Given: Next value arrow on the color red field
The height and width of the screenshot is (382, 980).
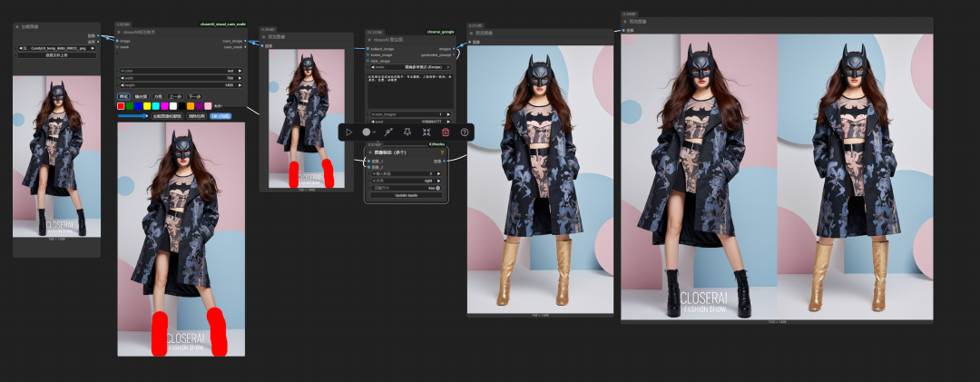Looking at the screenshot, I should (x=240, y=71).
